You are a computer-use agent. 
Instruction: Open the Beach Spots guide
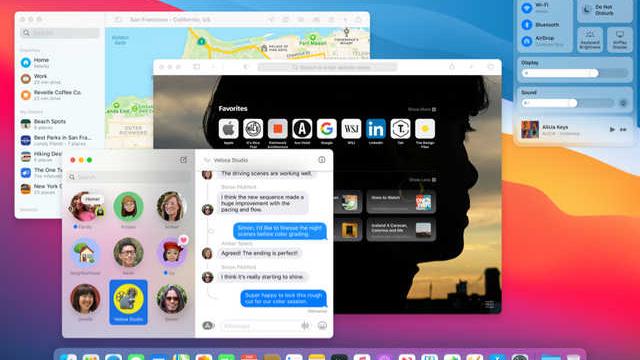(60, 124)
